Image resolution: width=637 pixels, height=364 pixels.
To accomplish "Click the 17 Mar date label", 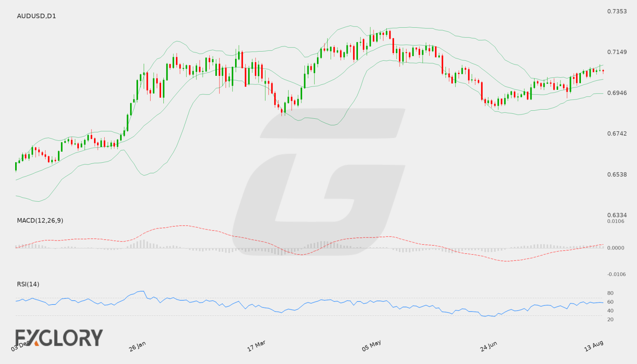I will [256, 346].
